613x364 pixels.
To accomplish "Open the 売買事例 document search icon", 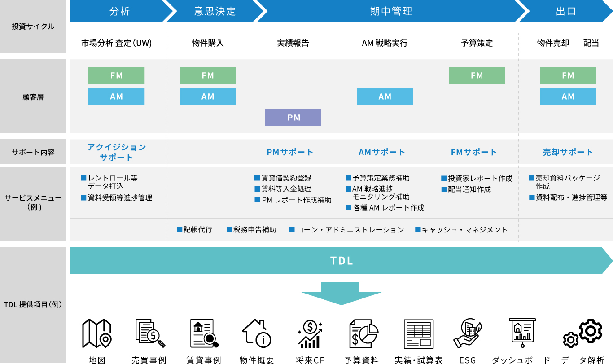I will [150, 333].
